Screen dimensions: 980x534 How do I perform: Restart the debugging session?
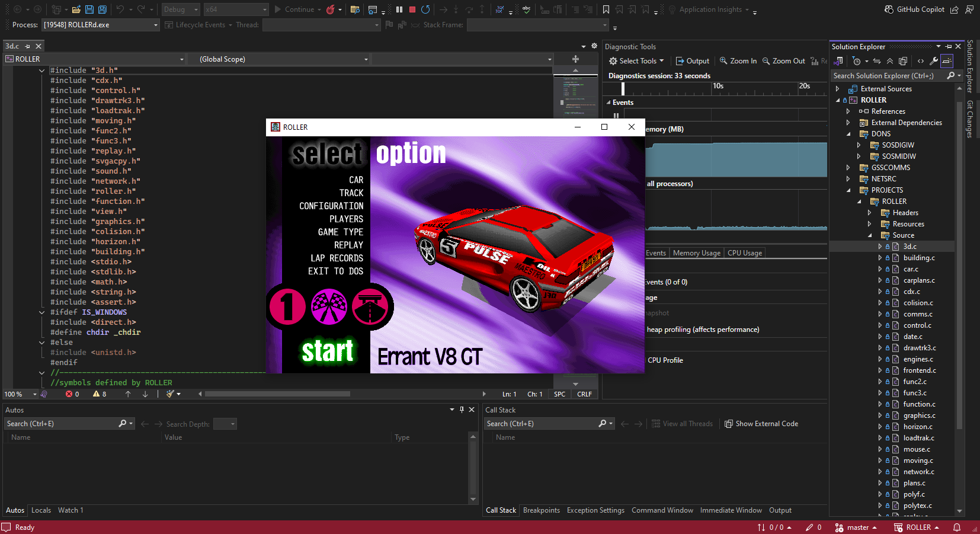point(425,9)
